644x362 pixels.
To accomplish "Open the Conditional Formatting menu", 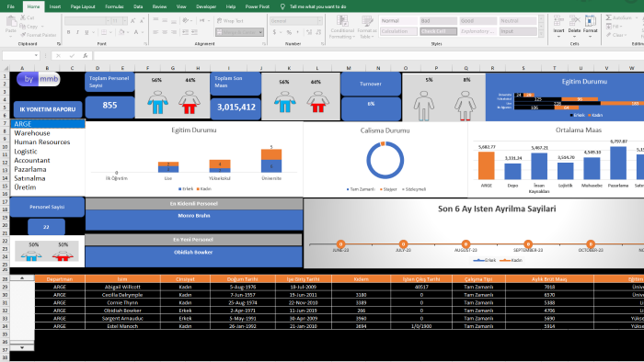I will [342, 27].
